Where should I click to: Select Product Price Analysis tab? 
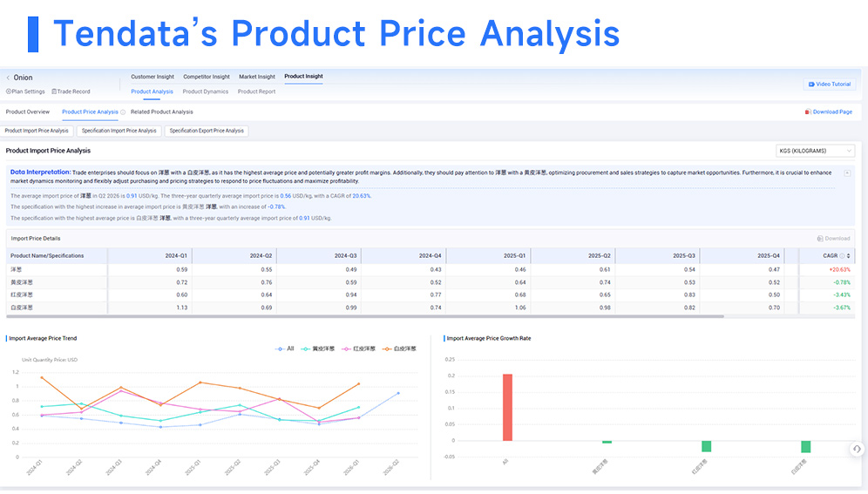point(90,112)
